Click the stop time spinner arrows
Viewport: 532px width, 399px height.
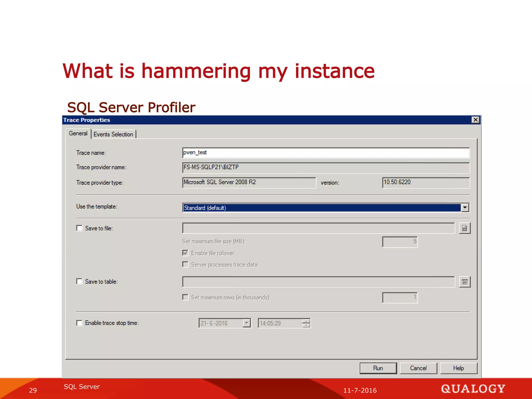[306, 323]
